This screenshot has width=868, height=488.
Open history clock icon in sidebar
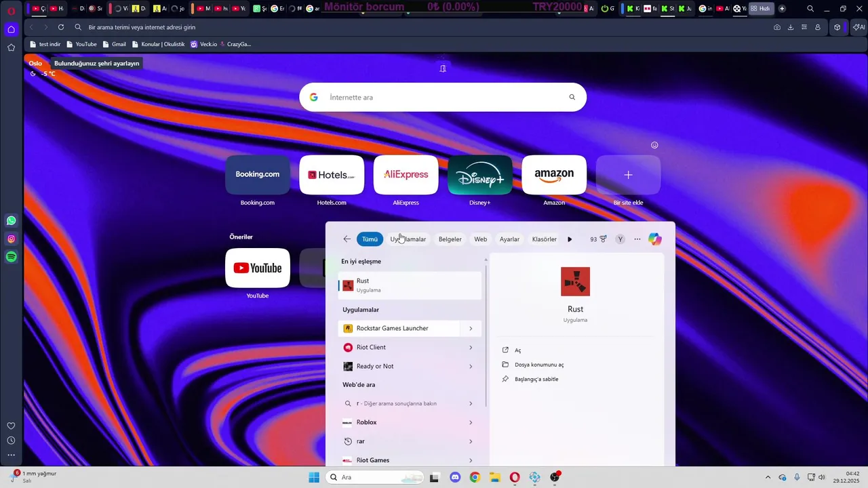coord(11,441)
